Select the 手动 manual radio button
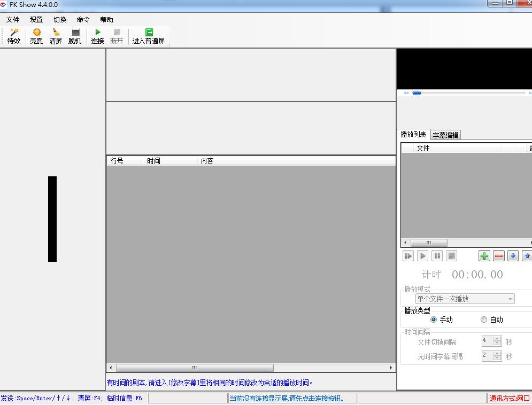 pos(434,320)
